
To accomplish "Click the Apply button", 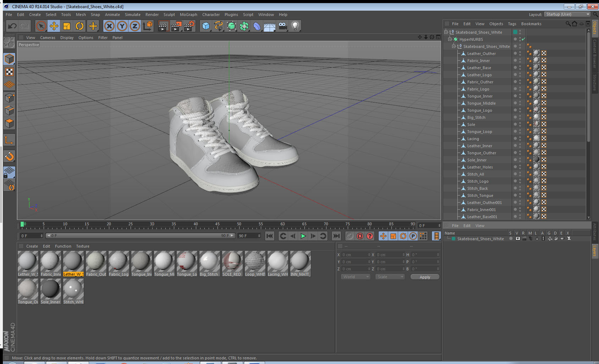I will [x=425, y=277].
